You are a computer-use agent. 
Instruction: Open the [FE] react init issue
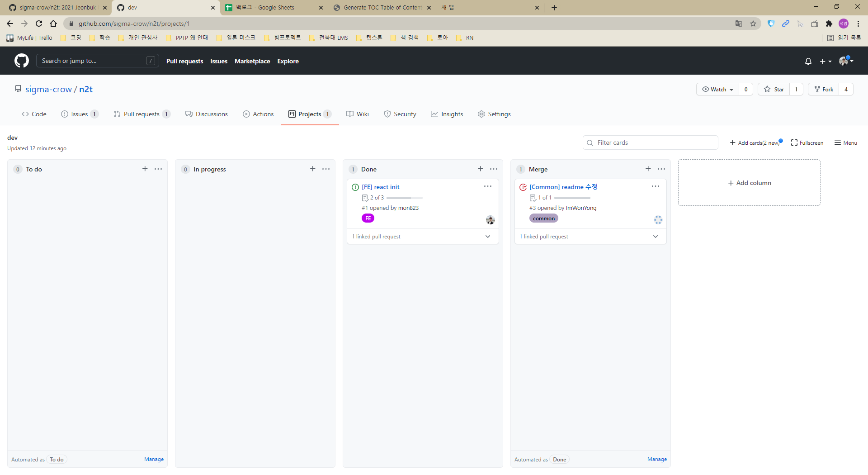point(381,187)
